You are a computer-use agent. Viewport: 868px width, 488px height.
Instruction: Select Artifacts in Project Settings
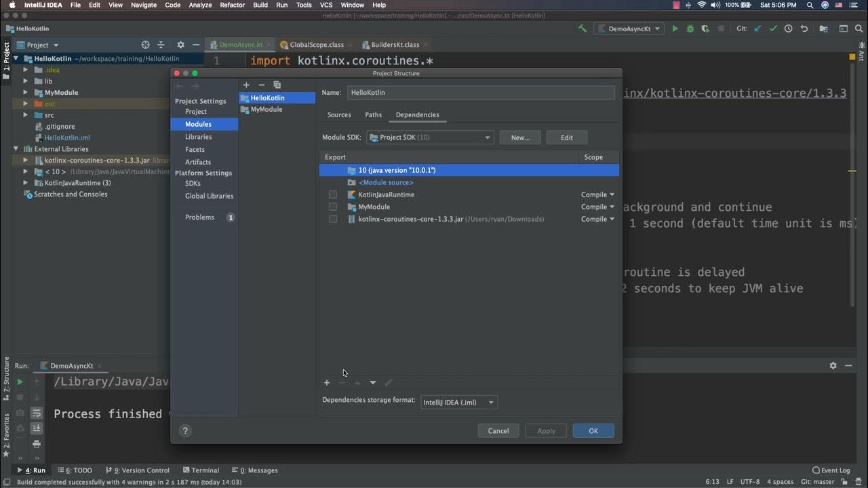[x=197, y=162]
